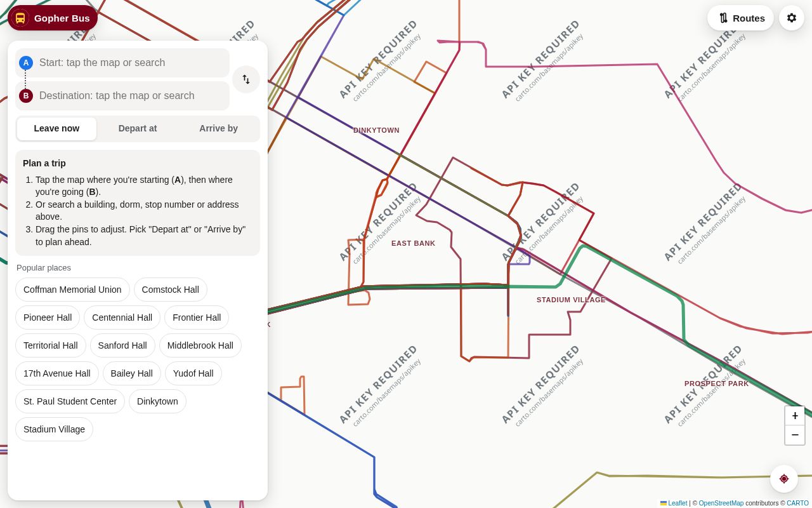Screen dimensions: 812x508
Task: Select Bailey Hall chip
Action: (132, 373)
